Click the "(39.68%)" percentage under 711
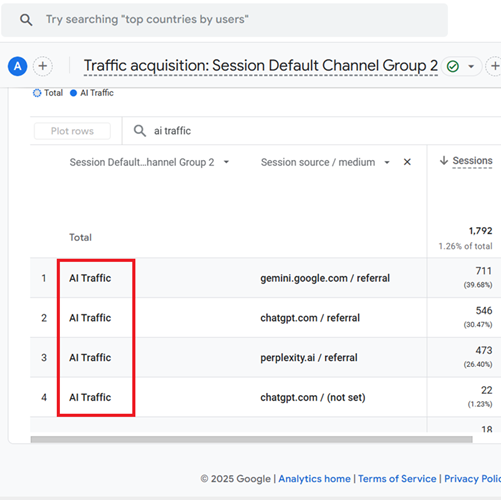The height and width of the screenshot is (500, 501). 478,285
